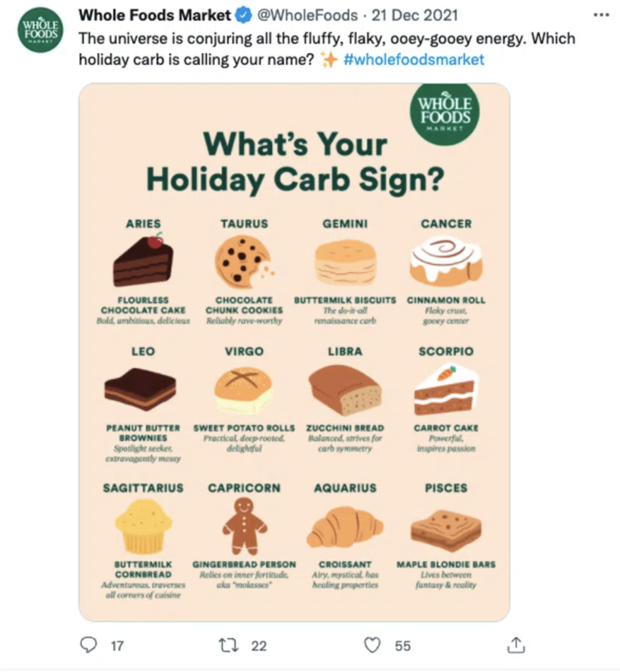The width and height of the screenshot is (620, 672).
Task: Click the like count 55
Action: [x=403, y=646]
